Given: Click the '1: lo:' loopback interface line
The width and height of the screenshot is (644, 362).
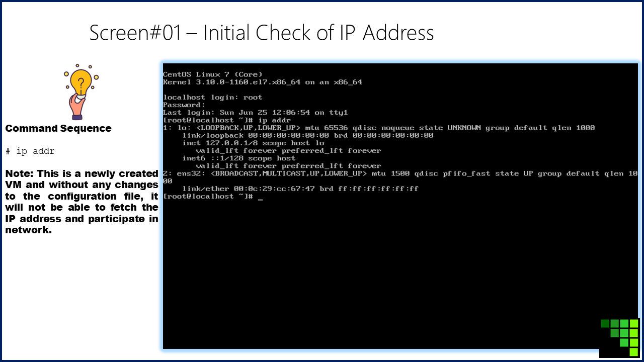Looking at the screenshot, I should (x=379, y=128).
